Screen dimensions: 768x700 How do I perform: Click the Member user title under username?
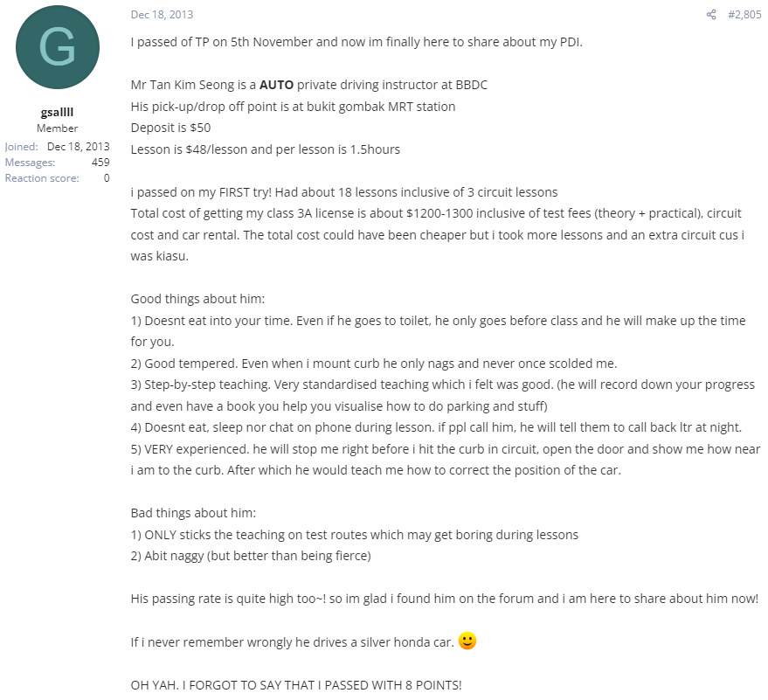58,128
